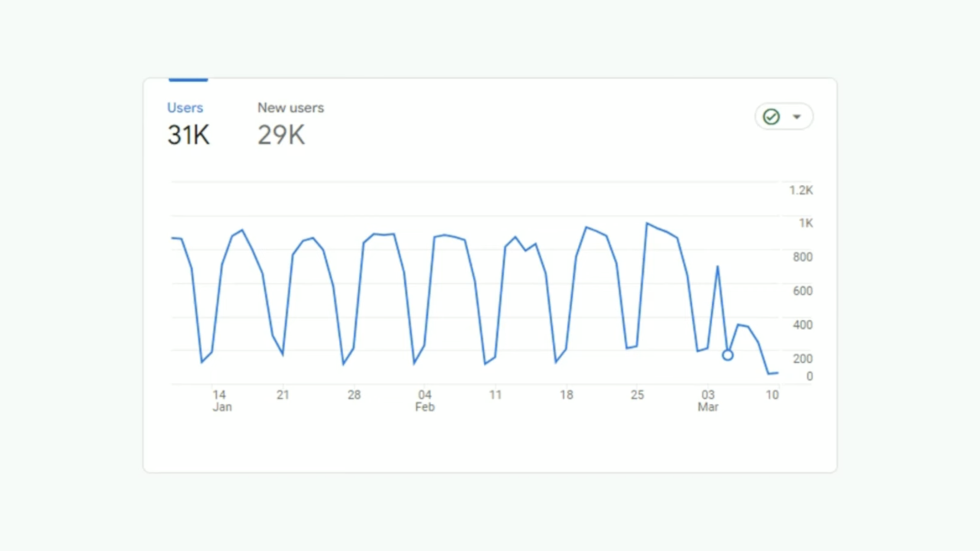Click the 1K y-axis label
This screenshot has height=551, width=980.
805,223
